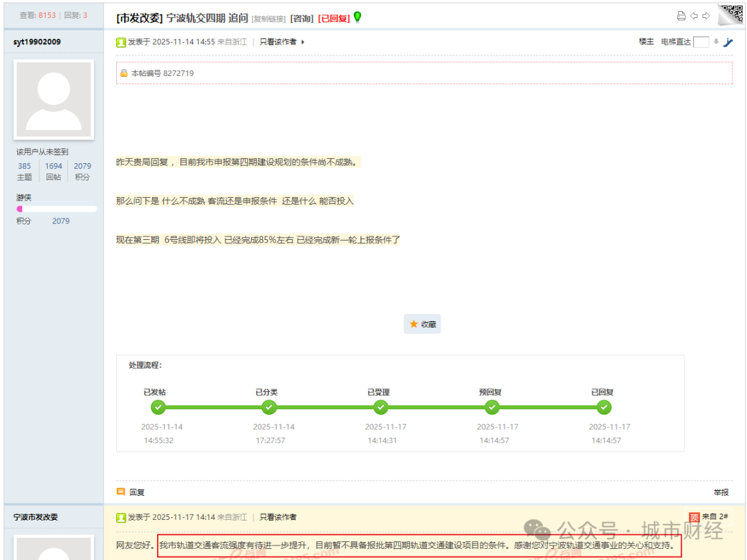Click 回复 below the post
The width and height of the screenshot is (747, 560).
(x=137, y=492)
